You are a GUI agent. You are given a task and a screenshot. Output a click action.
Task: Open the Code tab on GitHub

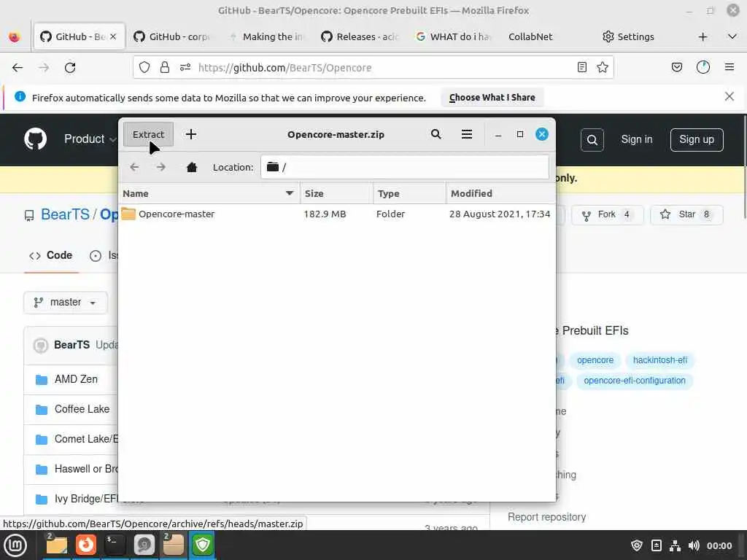click(51, 256)
